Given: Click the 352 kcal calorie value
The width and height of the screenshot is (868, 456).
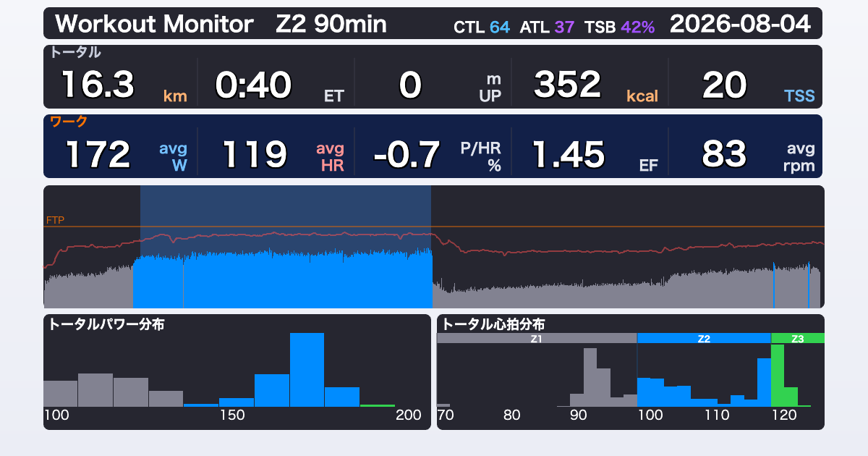Looking at the screenshot, I should click(x=567, y=85).
